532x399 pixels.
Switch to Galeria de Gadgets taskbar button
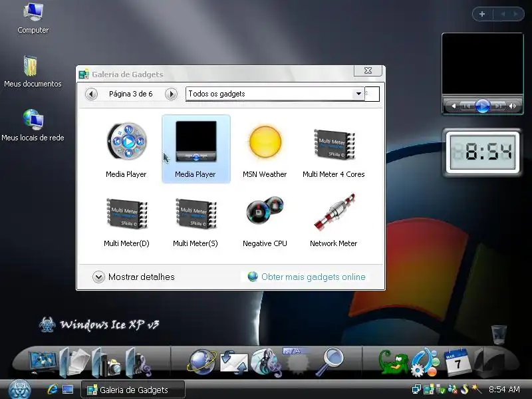point(133,390)
